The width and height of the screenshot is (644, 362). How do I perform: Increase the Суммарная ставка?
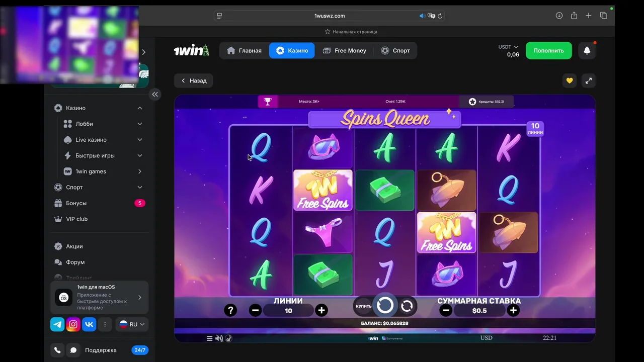tap(513, 310)
